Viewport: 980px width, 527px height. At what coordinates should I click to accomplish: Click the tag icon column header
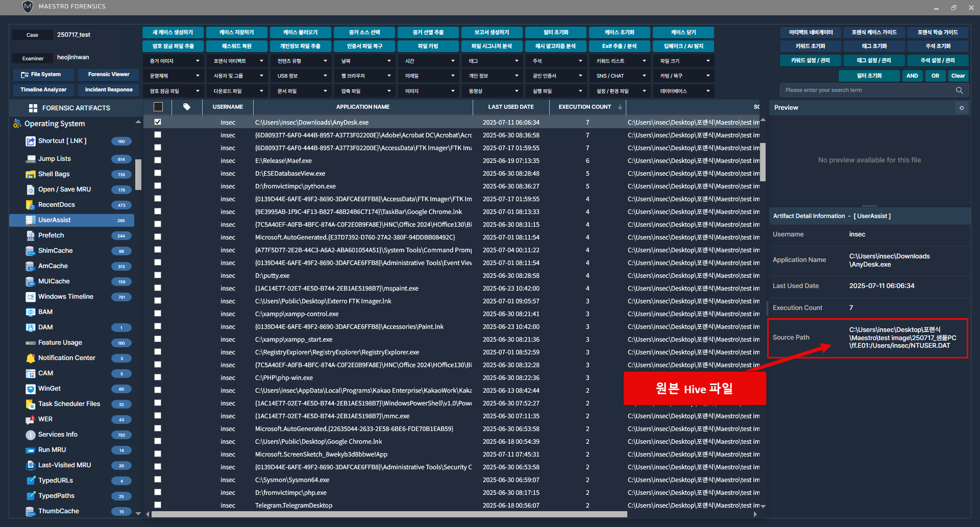[187, 107]
